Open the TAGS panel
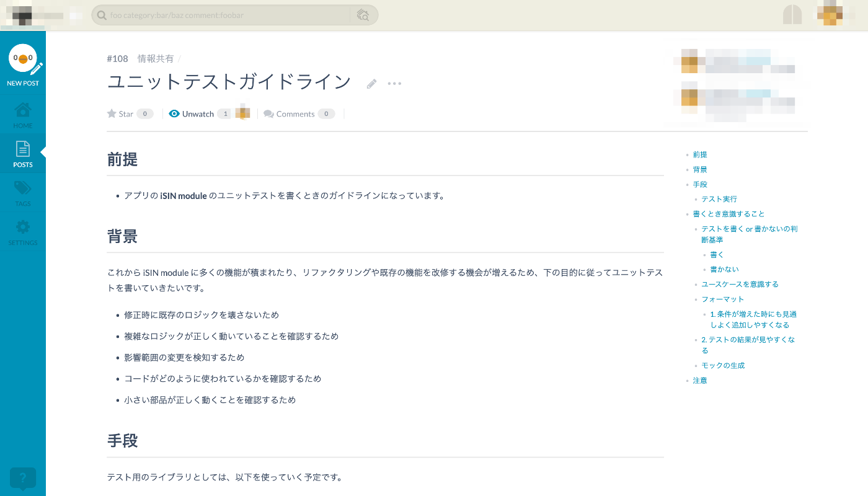The width and height of the screenshot is (868, 496). (23, 192)
